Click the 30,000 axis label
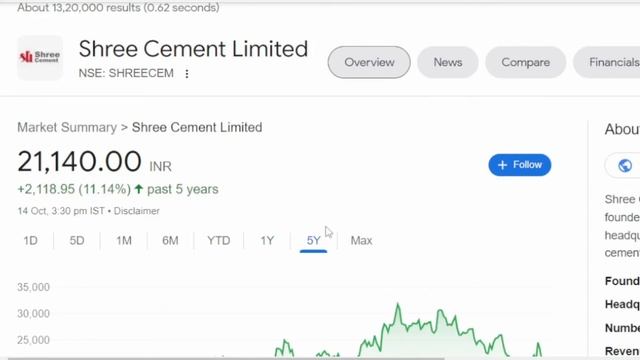 [x=33, y=313]
